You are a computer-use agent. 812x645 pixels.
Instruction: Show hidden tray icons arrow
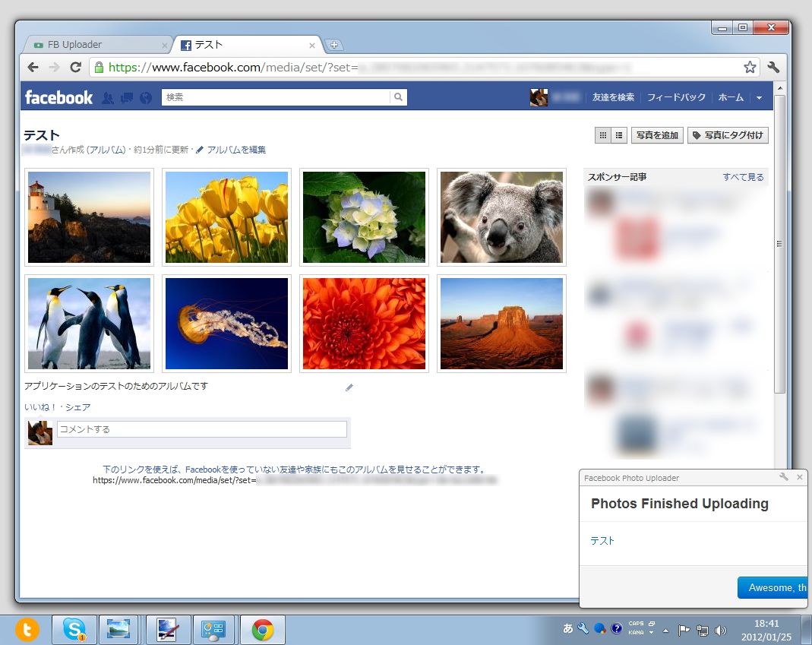point(666,631)
